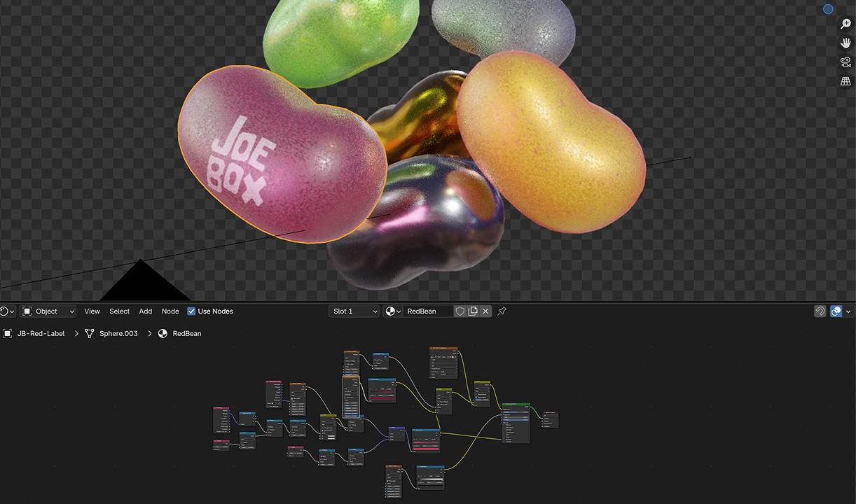Viewport: 856px width, 504px height.
Task: Toggle the camera view gizmo
Action: (x=845, y=62)
